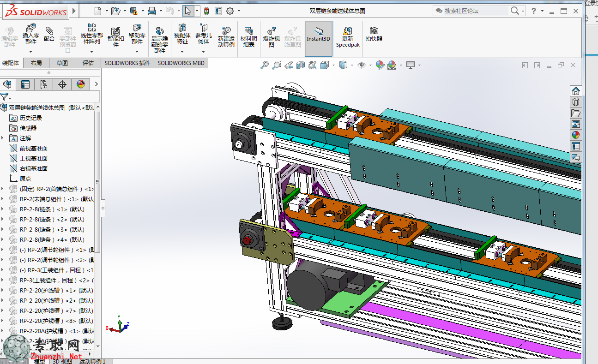Save the assembly with the Save icon
The image size is (598, 364).
133,11
